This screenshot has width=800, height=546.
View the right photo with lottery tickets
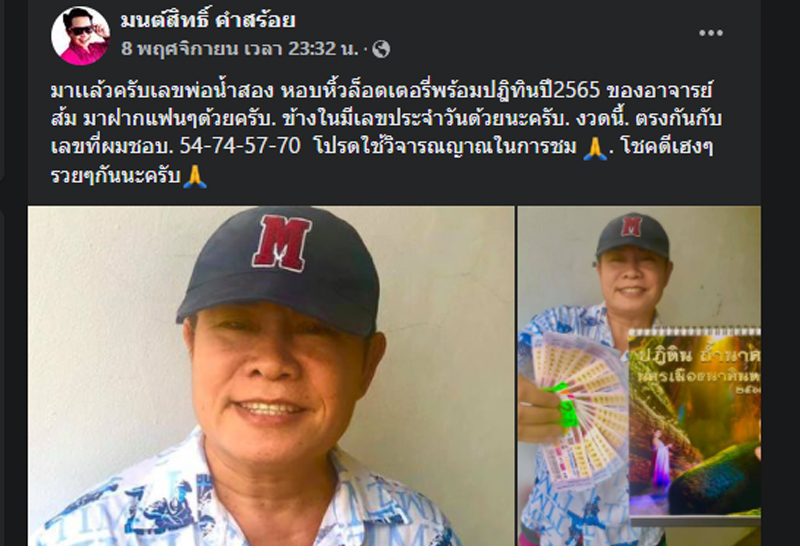[x=639, y=376]
